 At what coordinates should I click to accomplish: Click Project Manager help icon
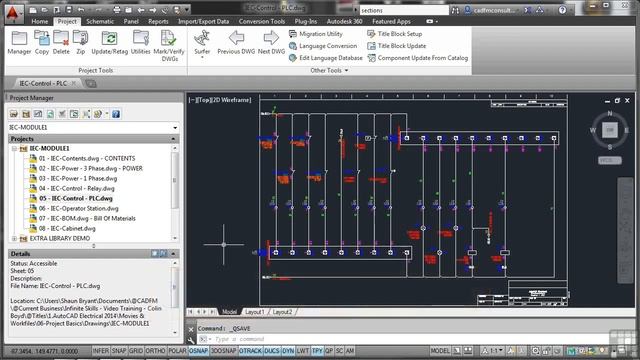(x=116, y=114)
